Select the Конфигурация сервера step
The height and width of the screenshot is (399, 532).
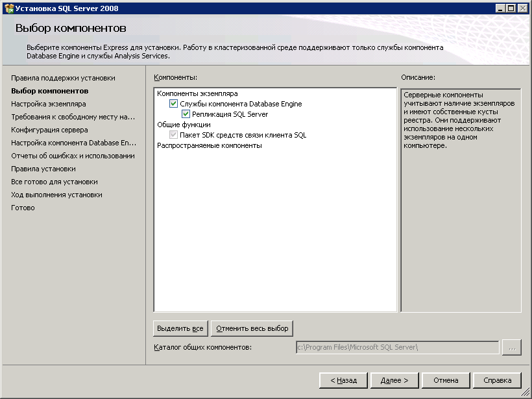[49, 130]
